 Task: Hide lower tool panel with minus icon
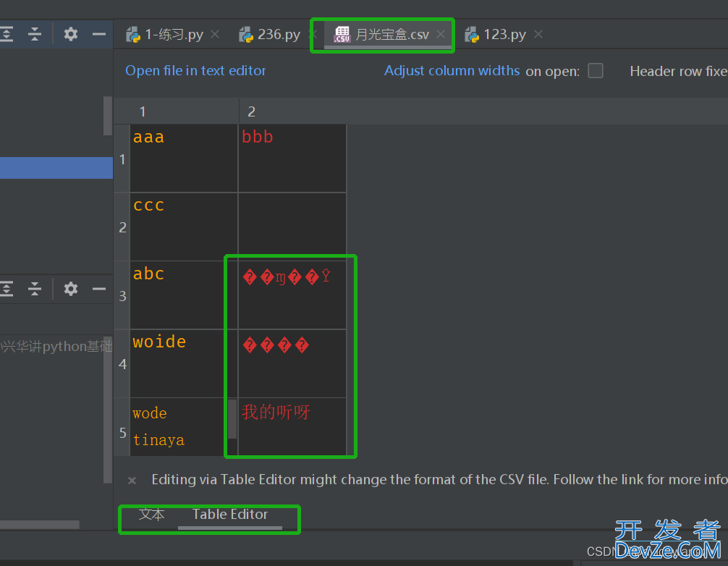click(x=99, y=289)
